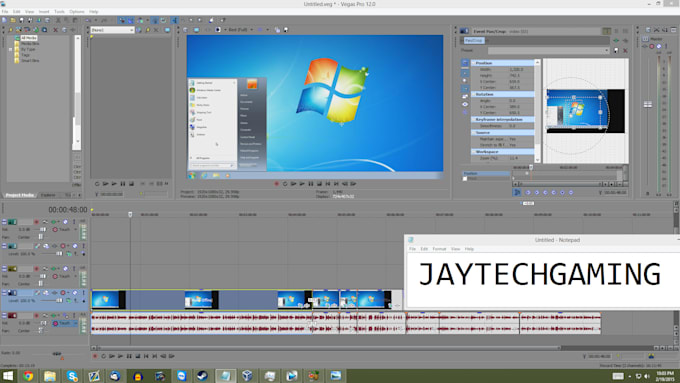Viewport: 680px width, 383px height.
Task: Mute the selected video track
Action: [75, 293]
